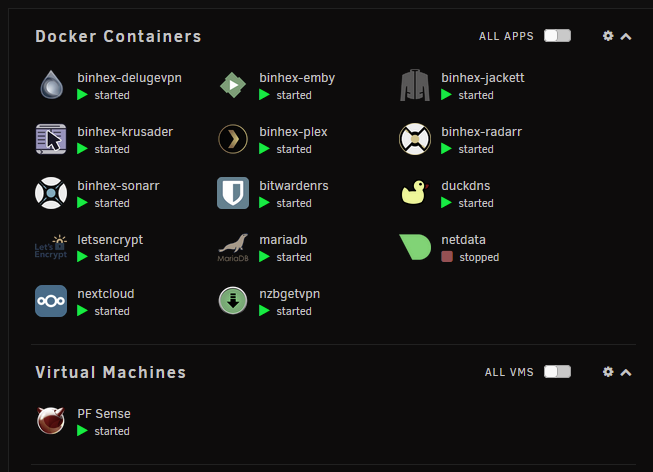
Task: Collapse the Virtual Machines section
Action: click(x=626, y=372)
